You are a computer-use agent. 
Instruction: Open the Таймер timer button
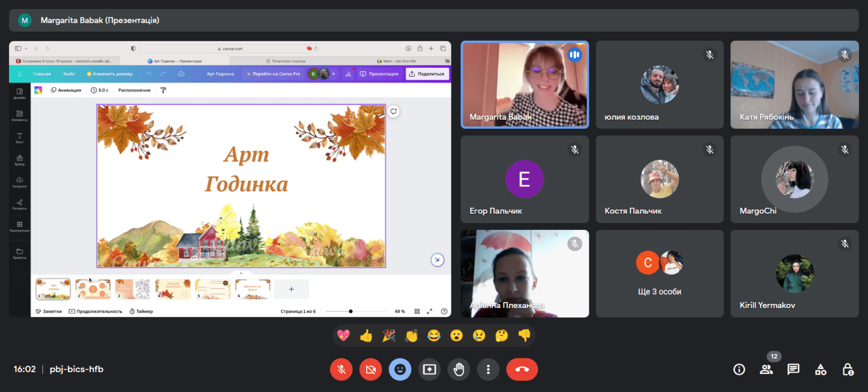click(x=141, y=311)
